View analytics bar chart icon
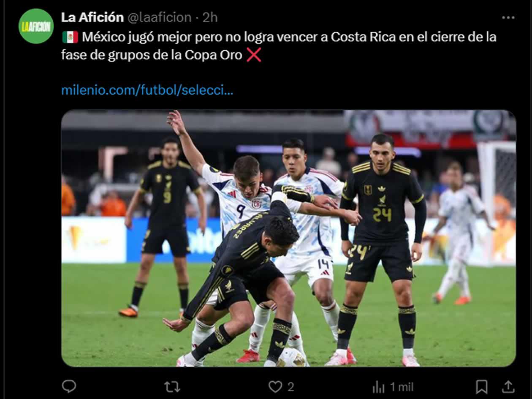The width and height of the screenshot is (532, 399). click(378, 387)
